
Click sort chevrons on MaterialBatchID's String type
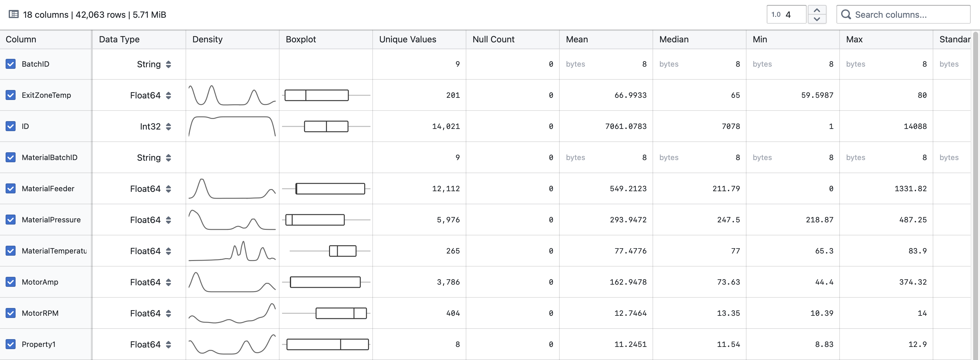coord(168,158)
